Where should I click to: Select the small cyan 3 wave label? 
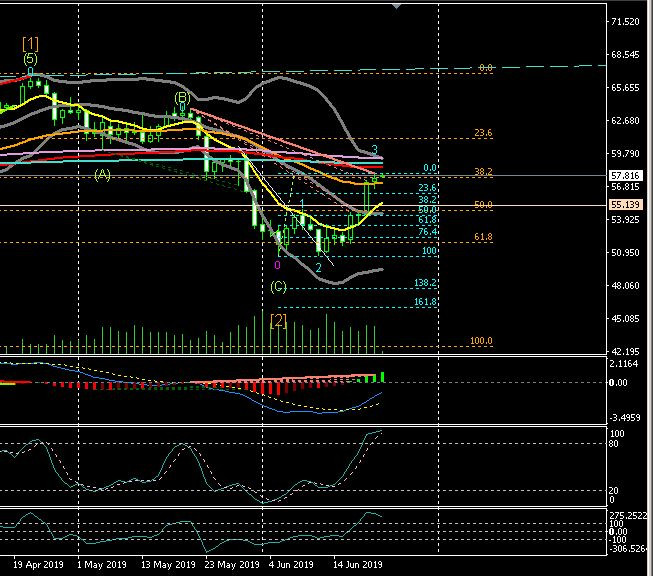[x=375, y=150]
